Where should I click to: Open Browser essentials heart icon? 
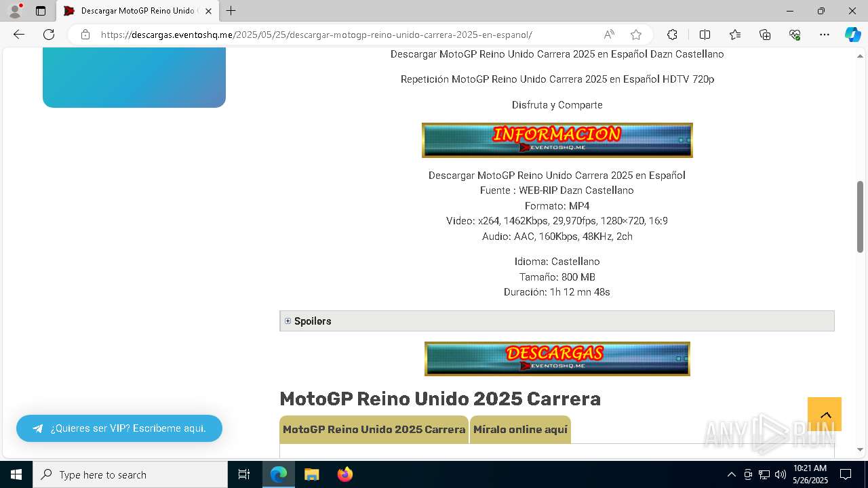pyautogui.click(x=795, y=35)
